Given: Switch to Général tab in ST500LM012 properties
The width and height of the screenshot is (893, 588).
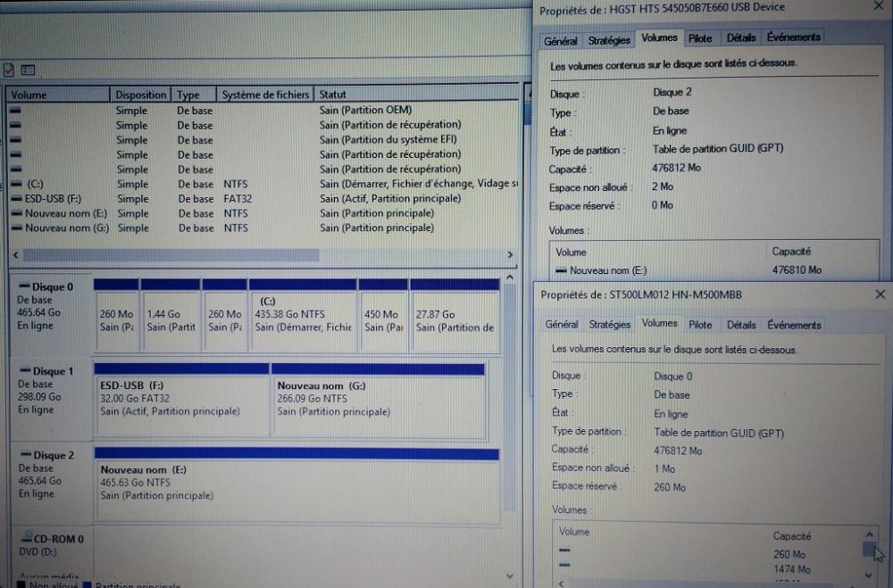Looking at the screenshot, I should coord(562,325).
